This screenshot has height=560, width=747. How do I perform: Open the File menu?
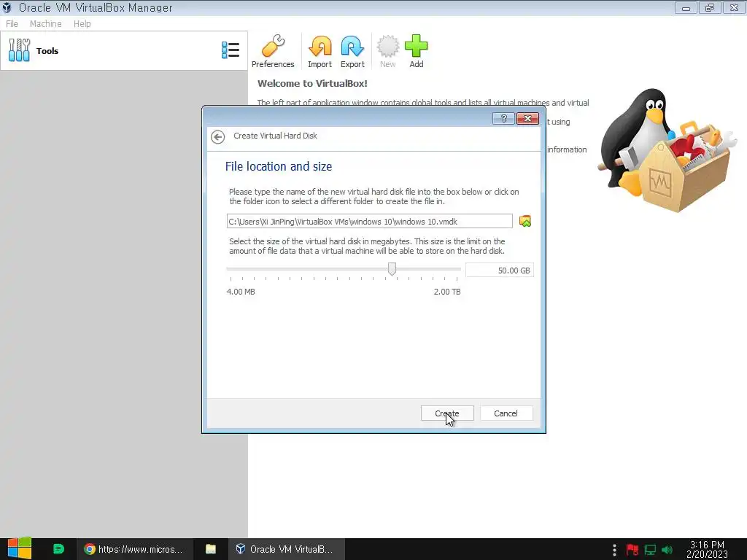[12, 24]
